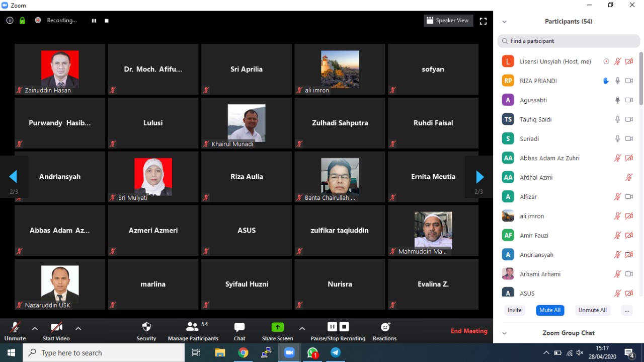Switch to Speaker View
The width and height of the screenshot is (644, 362).
click(448, 21)
